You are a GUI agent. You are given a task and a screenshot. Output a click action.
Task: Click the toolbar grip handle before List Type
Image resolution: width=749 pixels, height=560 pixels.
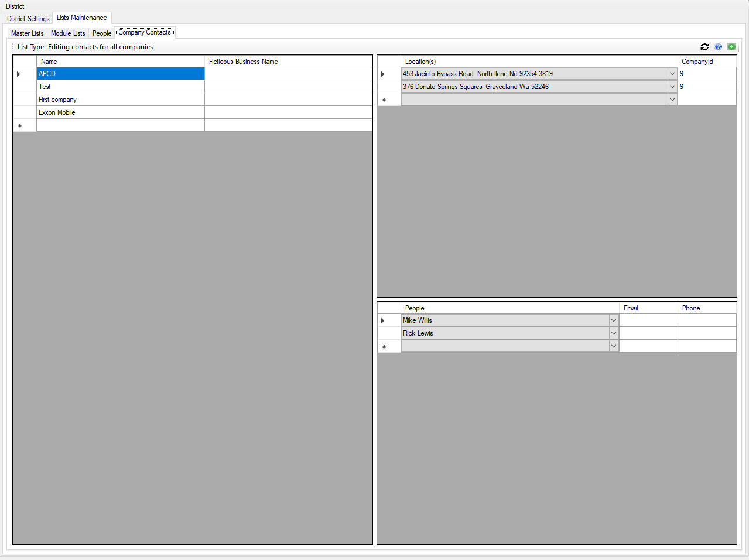(13, 47)
